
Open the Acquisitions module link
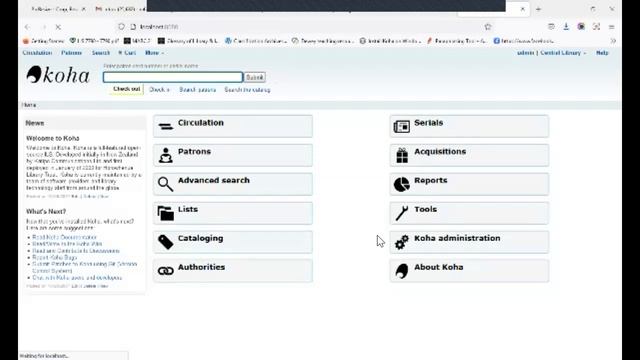pos(440,151)
